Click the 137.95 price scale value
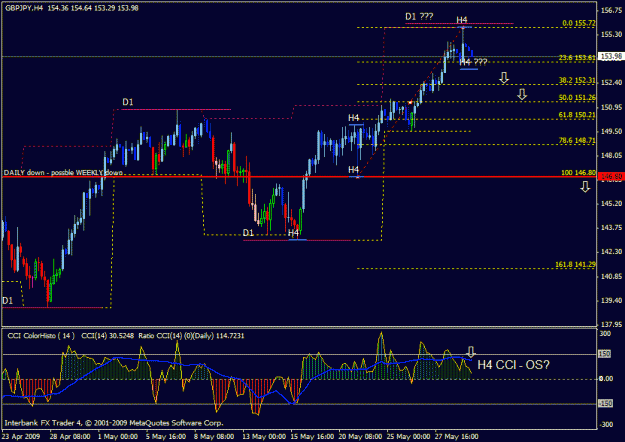Viewport: 625px width, 442px height. click(x=611, y=324)
